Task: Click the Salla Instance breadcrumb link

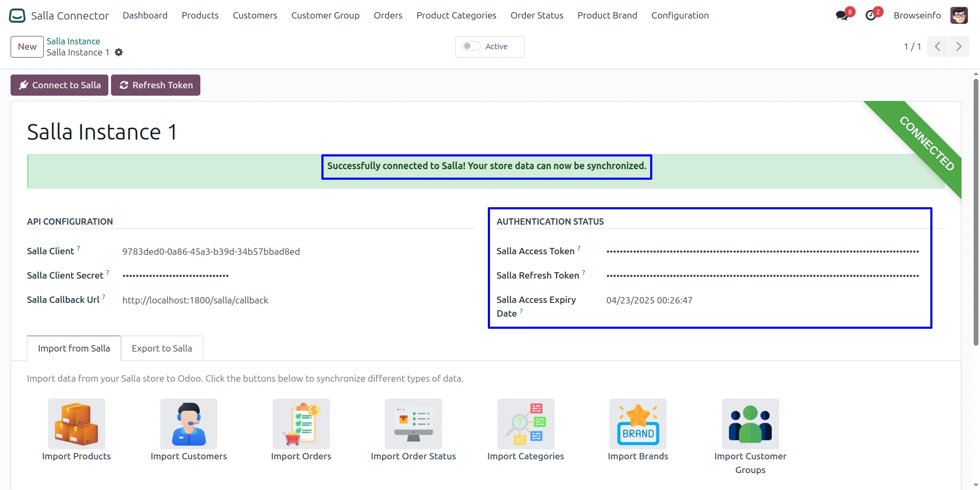Action: [x=73, y=41]
